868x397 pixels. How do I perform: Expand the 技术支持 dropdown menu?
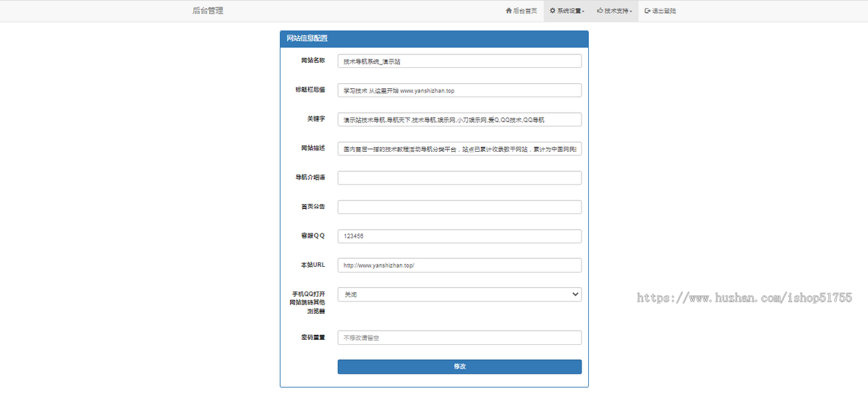tap(614, 11)
